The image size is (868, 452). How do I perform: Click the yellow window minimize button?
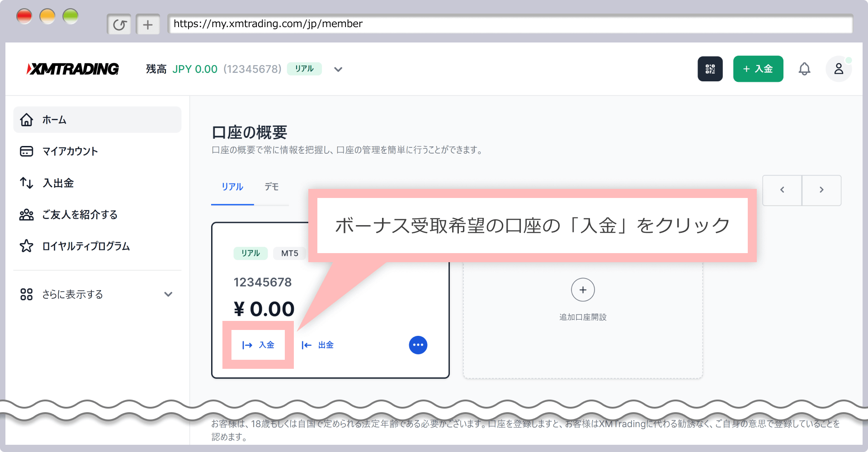click(47, 17)
